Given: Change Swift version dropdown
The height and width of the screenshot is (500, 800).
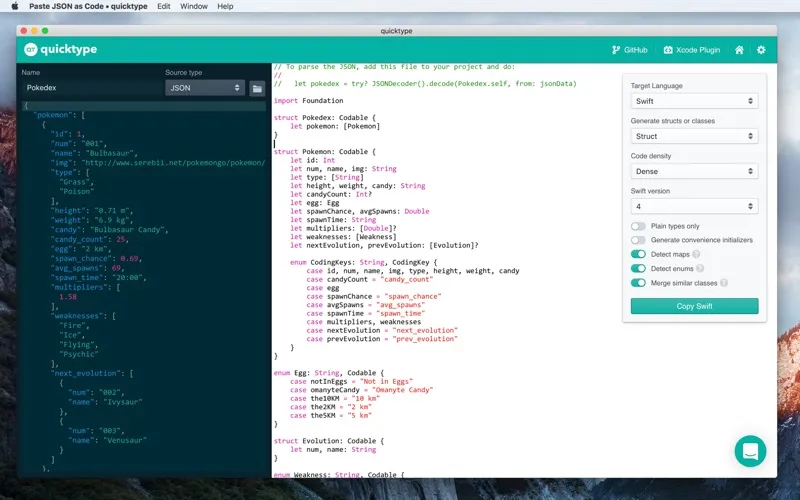Looking at the screenshot, I should [x=694, y=206].
